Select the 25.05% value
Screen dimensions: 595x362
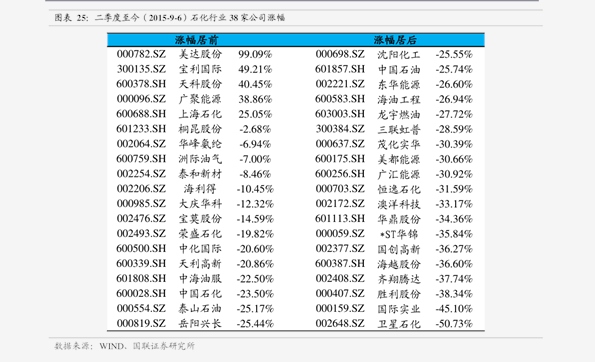pyautogui.click(x=255, y=114)
